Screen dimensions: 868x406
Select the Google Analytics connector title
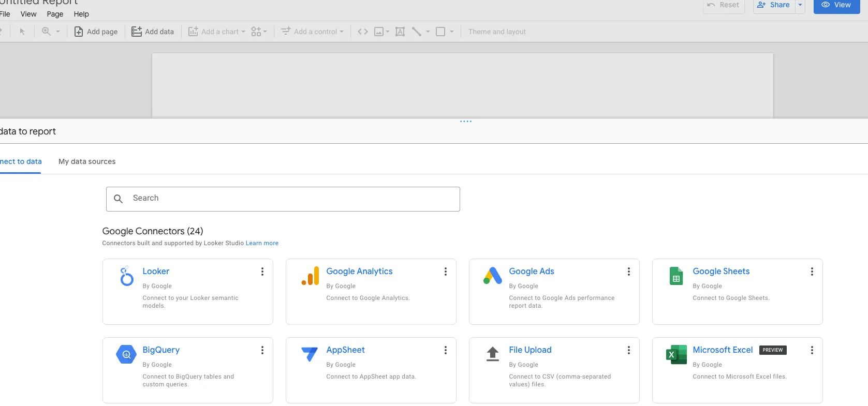click(x=359, y=272)
